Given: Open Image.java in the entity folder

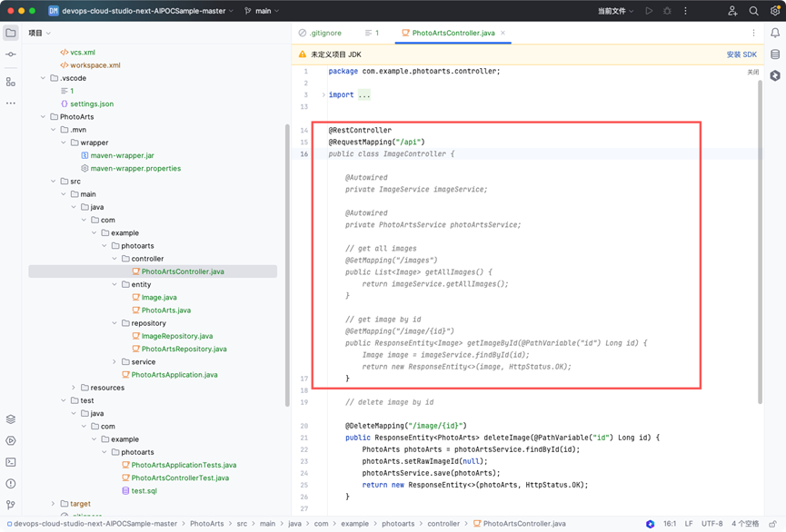Looking at the screenshot, I should point(154,298).
